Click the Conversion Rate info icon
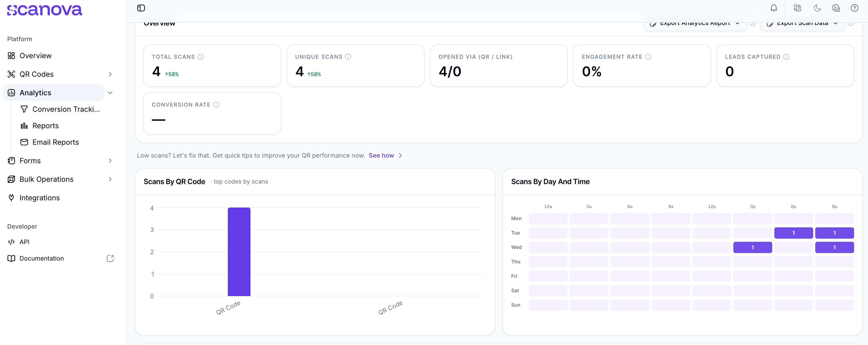 [x=216, y=105]
